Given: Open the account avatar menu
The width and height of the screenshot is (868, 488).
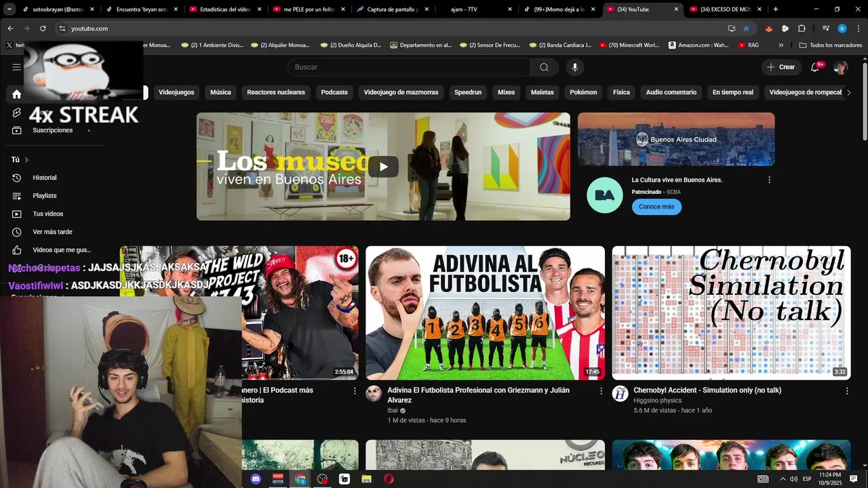Looking at the screenshot, I should tap(841, 67).
